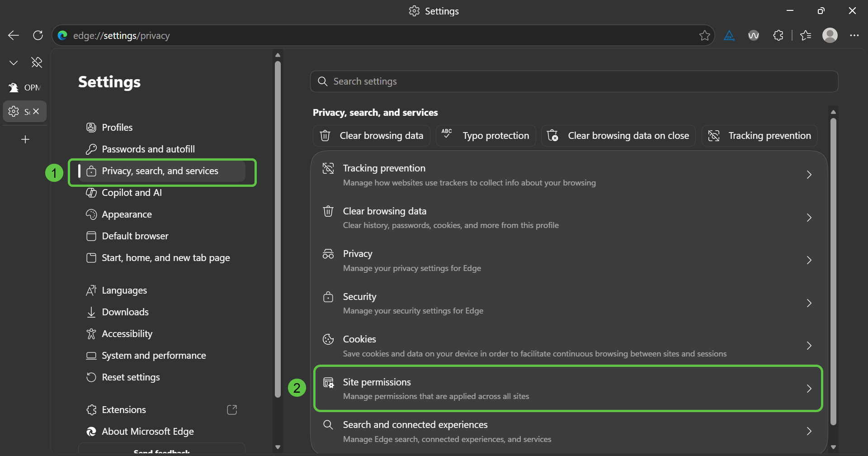
Task: Expand the Privacy row chevron
Action: click(809, 260)
